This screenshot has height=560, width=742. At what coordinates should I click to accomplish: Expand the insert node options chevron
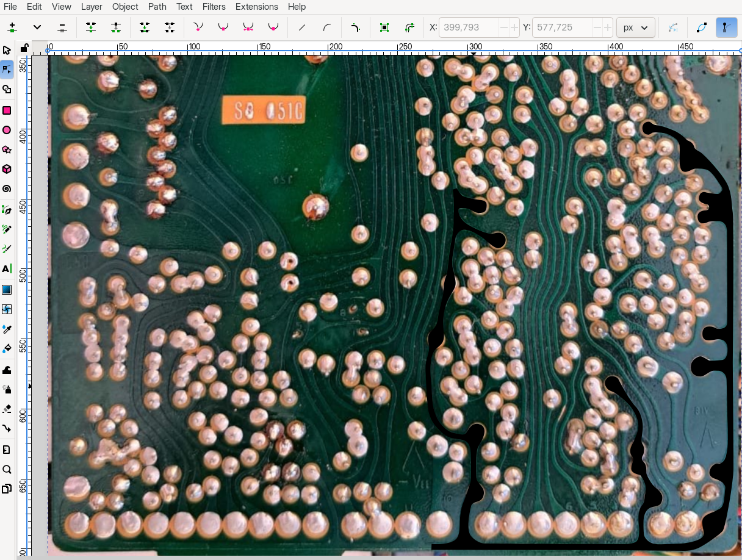(x=37, y=27)
